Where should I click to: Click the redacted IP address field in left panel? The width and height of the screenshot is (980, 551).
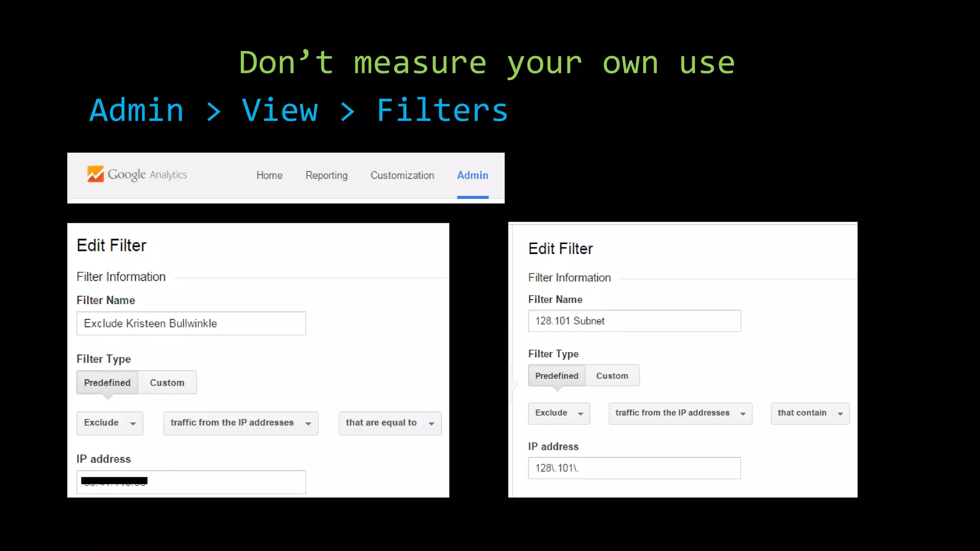pyautogui.click(x=191, y=482)
